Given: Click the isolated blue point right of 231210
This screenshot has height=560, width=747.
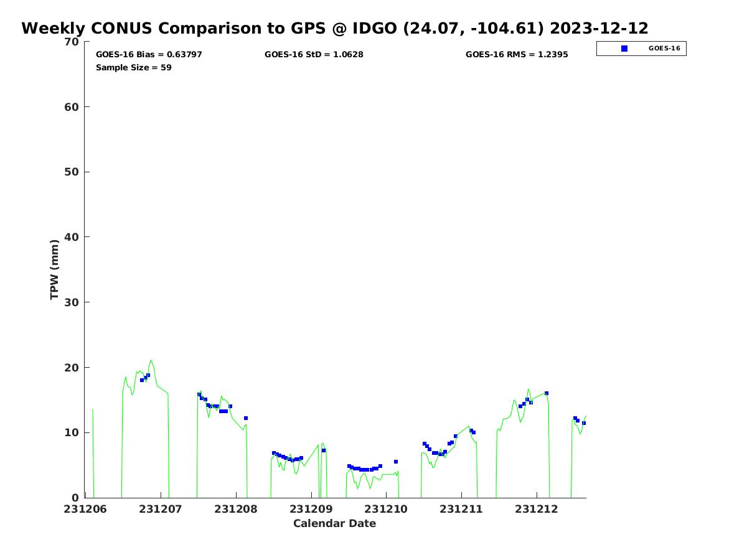Looking at the screenshot, I should click(396, 462).
